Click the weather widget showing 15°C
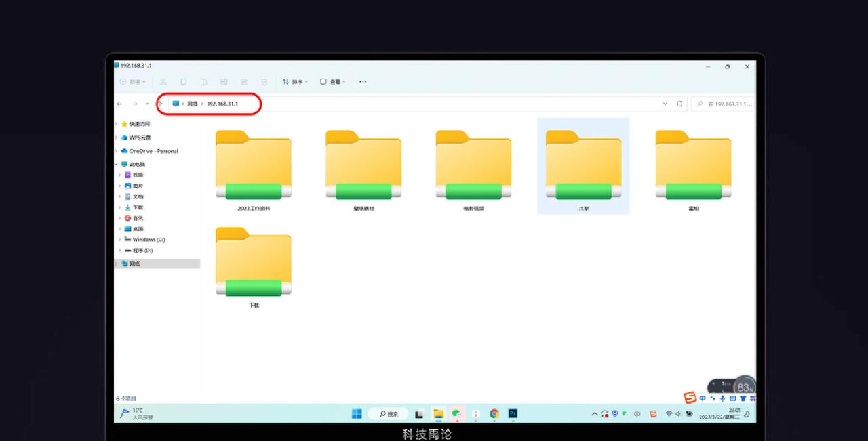The height and width of the screenshot is (441, 868). click(x=136, y=414)
